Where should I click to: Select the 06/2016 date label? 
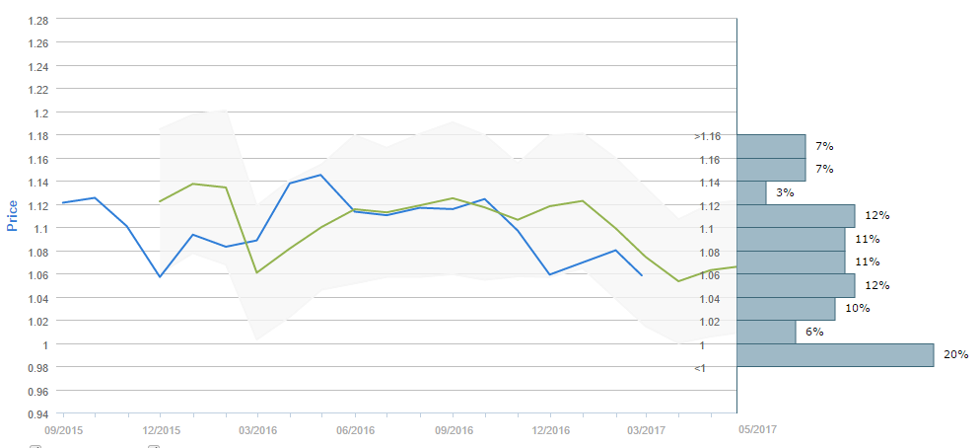[355, 429]
